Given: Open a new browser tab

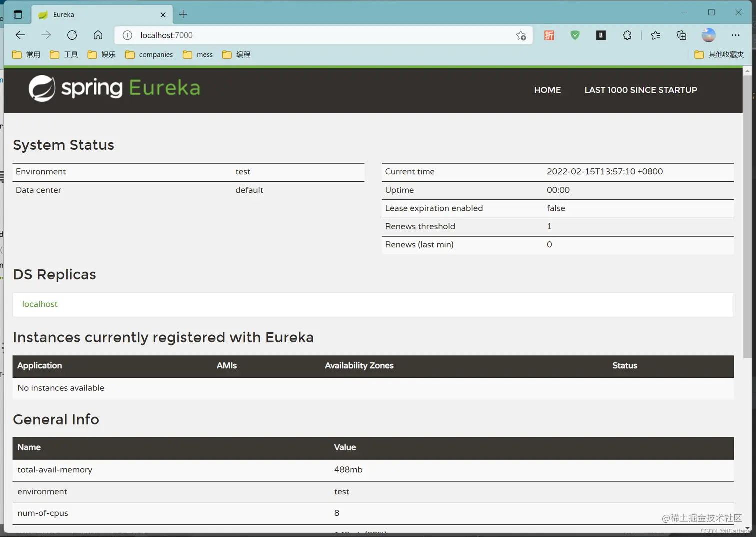Looking at the screenshot, I should (183, 14).
